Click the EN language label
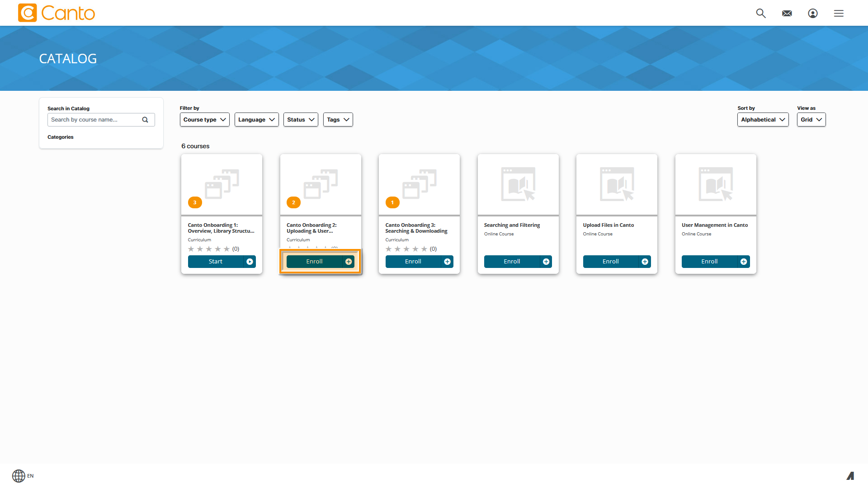 click(30, 476)
